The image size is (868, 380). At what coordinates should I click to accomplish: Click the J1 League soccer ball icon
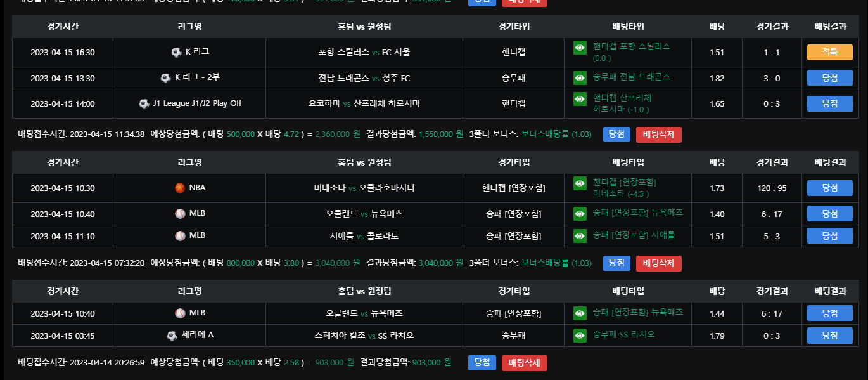pos(144,103)
